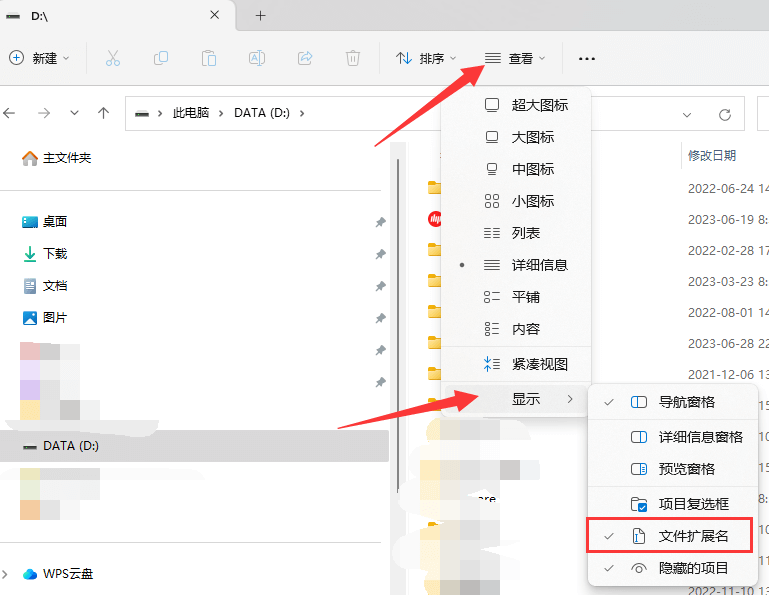
Task: Click the Cut scissors icon
Action: (x=113, y=58)
